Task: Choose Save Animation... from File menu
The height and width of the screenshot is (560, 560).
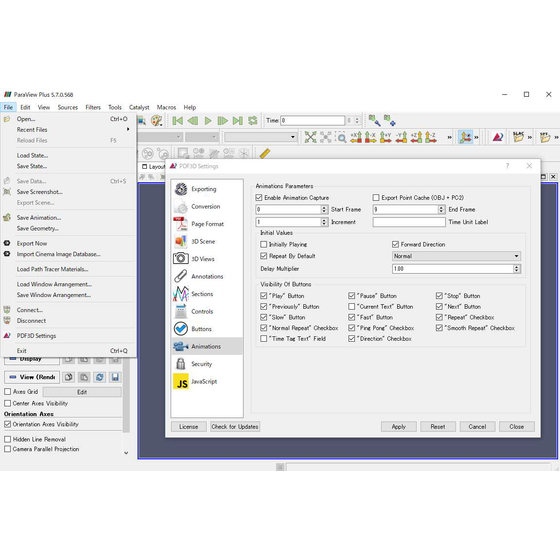Action: (x=69, y=218)
